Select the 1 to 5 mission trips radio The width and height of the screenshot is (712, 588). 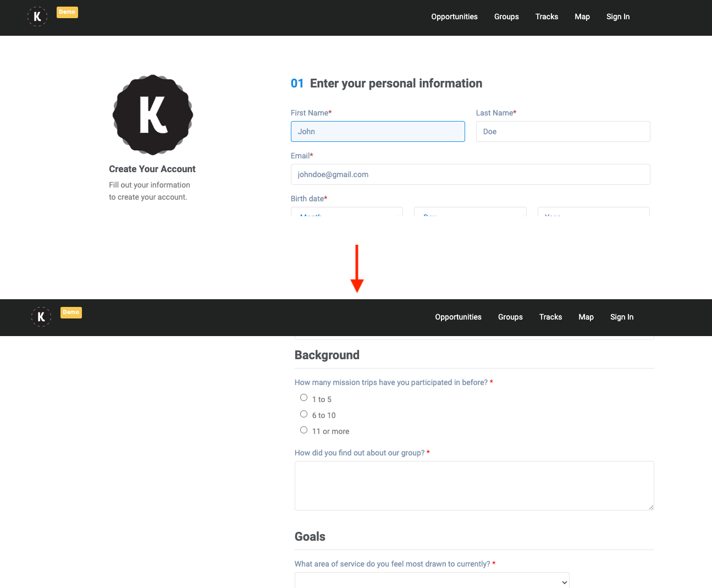click(303, 398)
